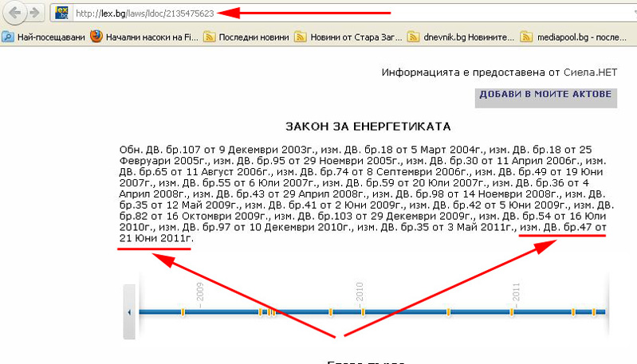Click RSS feed icon beside Новини от Стара Заг
The image size is (637, 364).
tap(301, 37)
